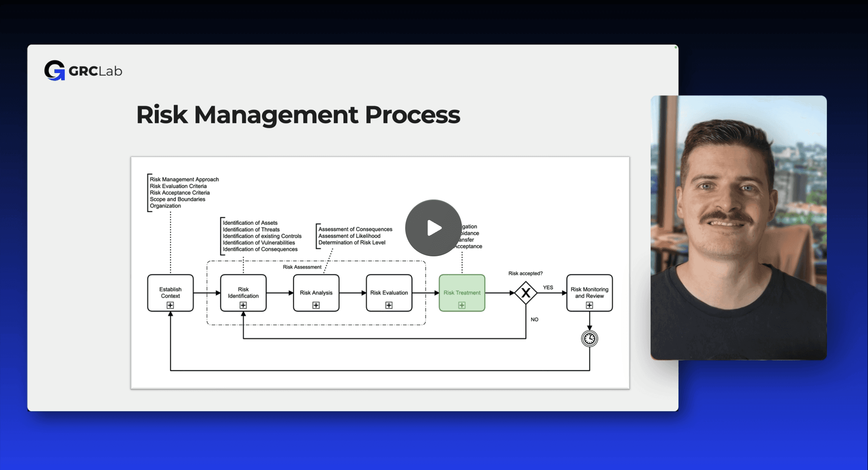Click the YES branch label
This screenshot has width=868, height=470.
click(x=548, y=288)
